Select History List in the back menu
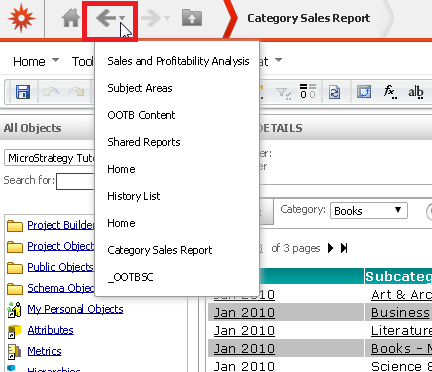 click(134, 196)
